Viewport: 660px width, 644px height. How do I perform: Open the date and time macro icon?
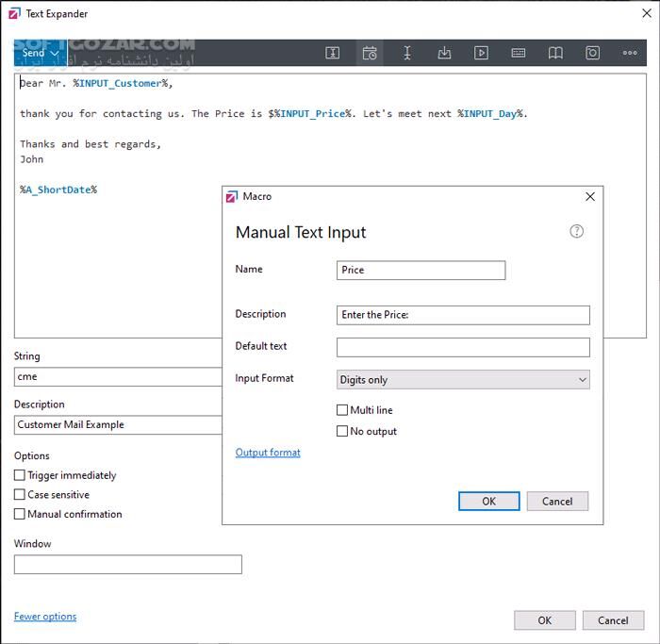pos(370,54)
